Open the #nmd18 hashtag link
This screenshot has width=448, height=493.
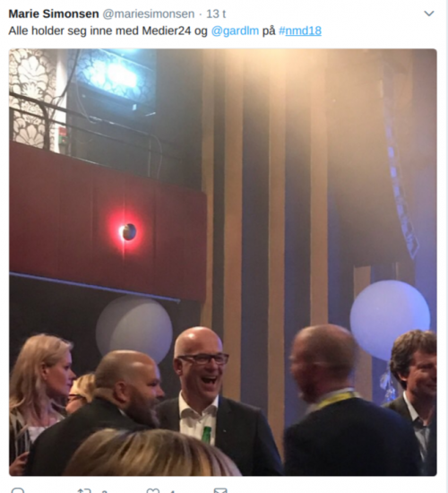coord(300,30)
